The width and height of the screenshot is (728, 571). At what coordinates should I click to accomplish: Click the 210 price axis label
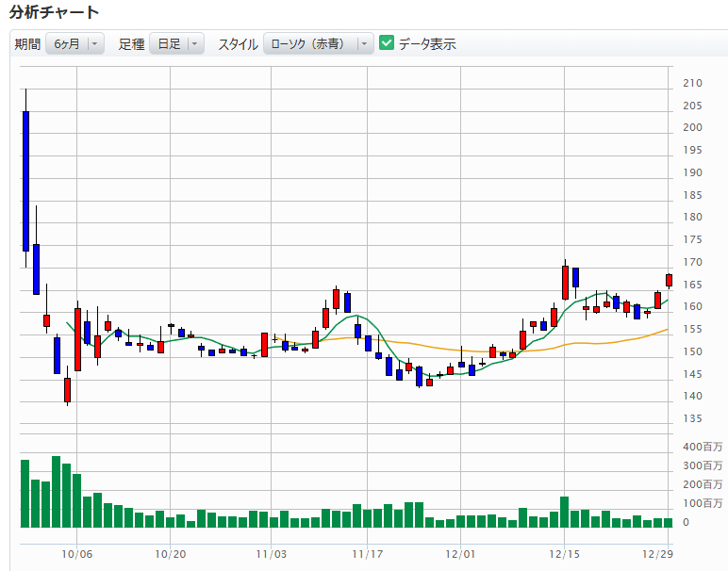pyautogui.click(x=691, y=83)
